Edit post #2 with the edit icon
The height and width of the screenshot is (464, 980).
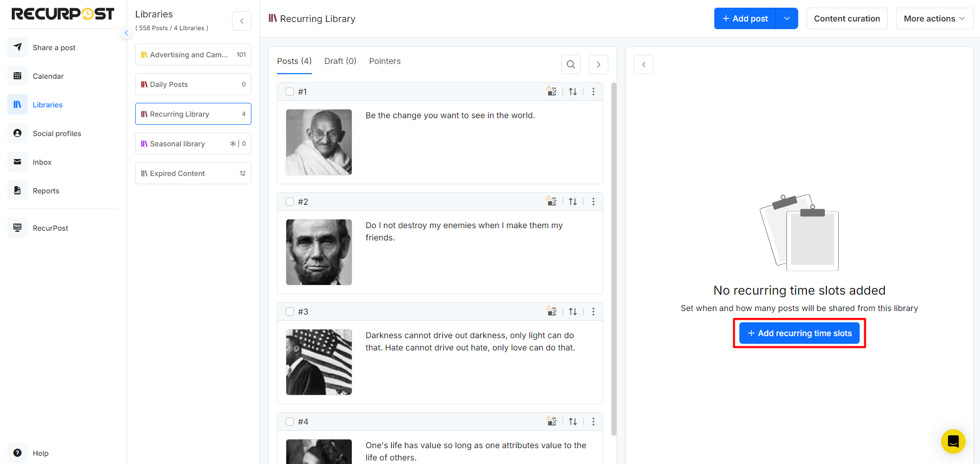(x=551, y=201)
